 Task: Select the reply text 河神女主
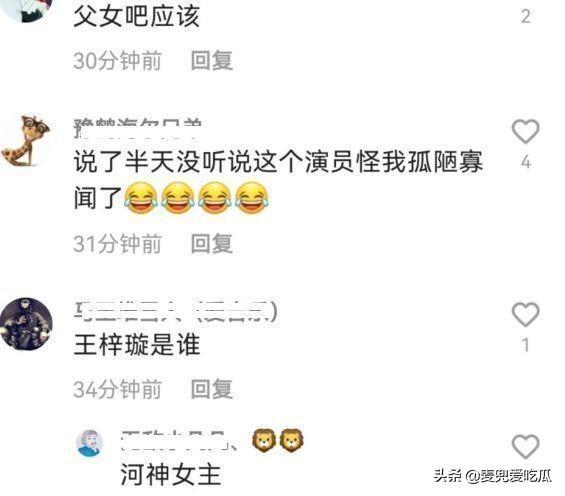point(170,474)
